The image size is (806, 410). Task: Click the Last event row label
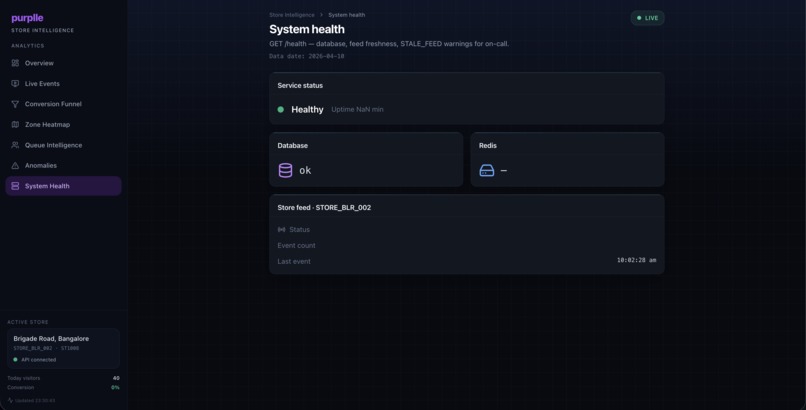click(x=294, y=262)
